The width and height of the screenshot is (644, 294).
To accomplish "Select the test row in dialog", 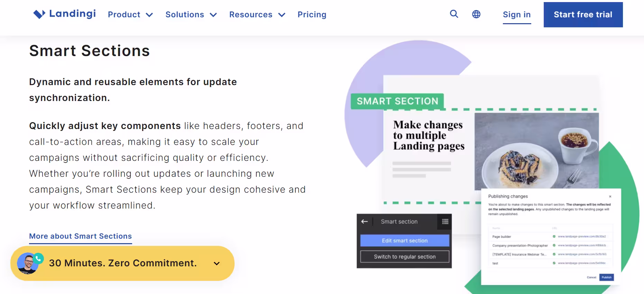I will point(550,263).
